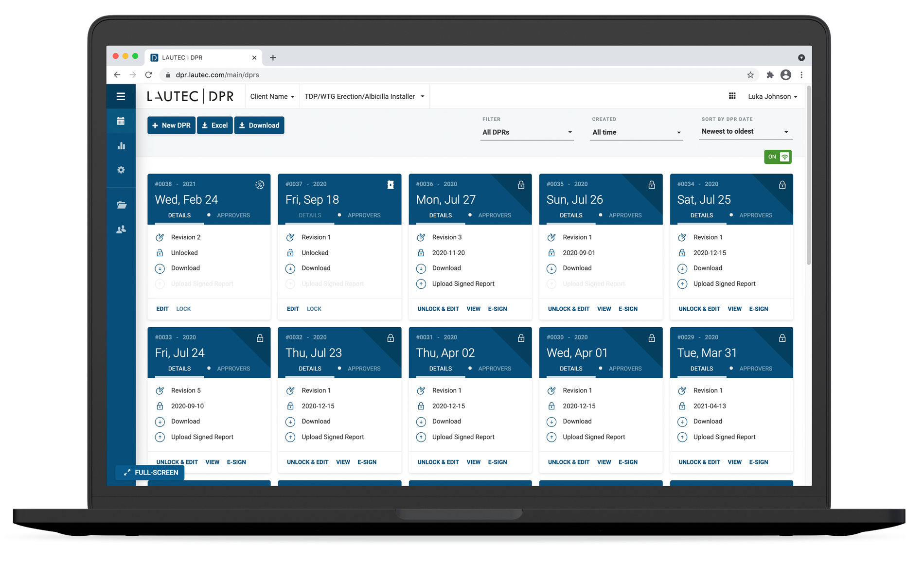Switch to Approvers tab on Wed, Feb 24

[233, 215]
